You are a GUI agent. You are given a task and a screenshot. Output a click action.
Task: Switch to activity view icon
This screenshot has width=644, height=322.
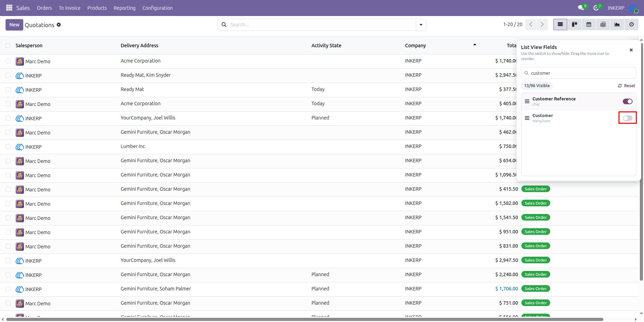pos(631,25)
